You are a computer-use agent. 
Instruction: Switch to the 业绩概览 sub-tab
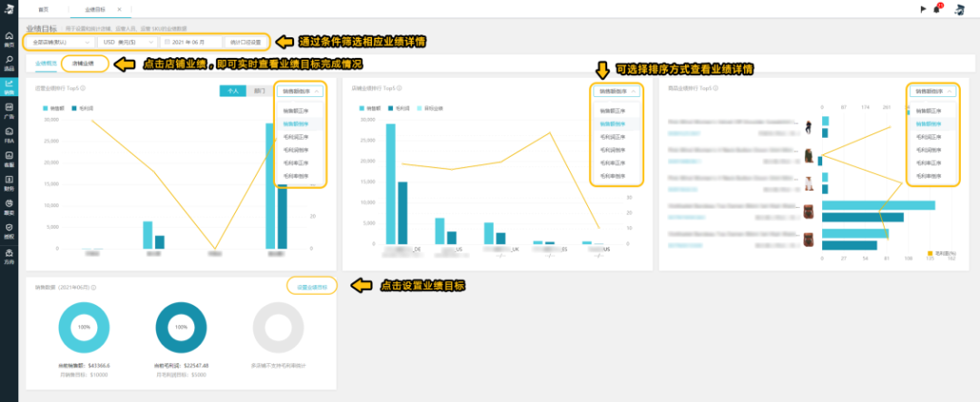45,64
